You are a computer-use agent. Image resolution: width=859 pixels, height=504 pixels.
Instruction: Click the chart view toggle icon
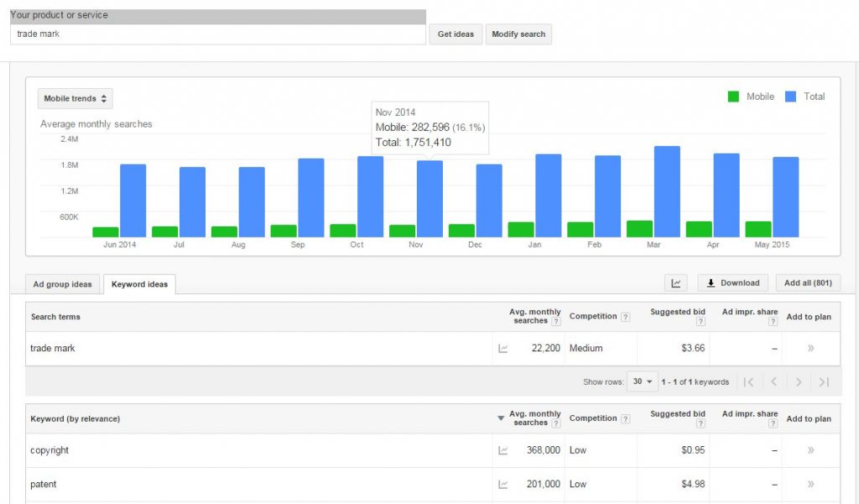[x=675, y=283]
